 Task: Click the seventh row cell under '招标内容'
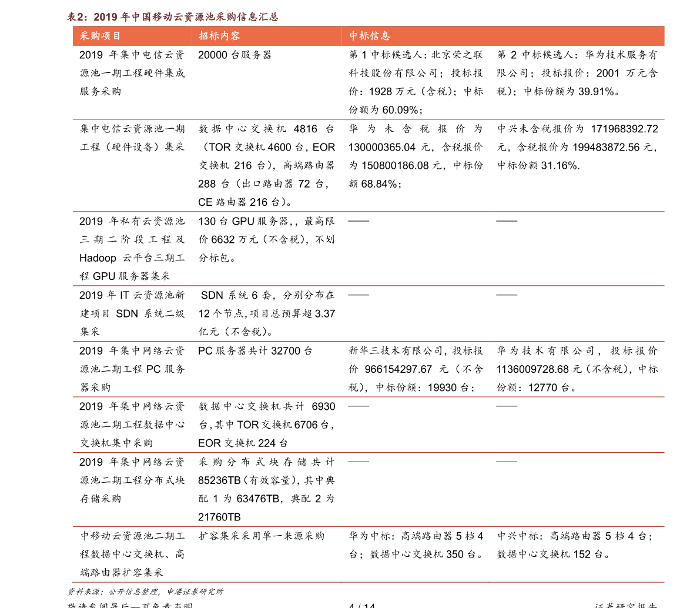[270, 490]
